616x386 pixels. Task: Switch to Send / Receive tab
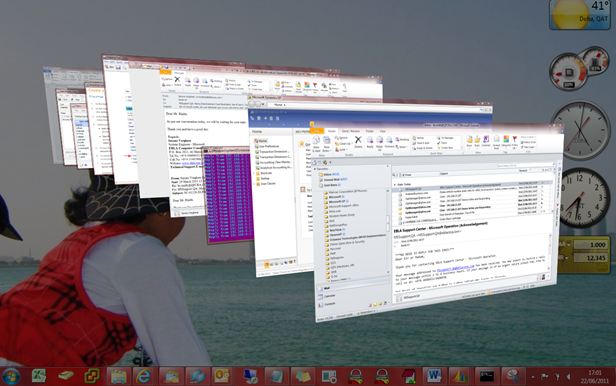[350, 131]
